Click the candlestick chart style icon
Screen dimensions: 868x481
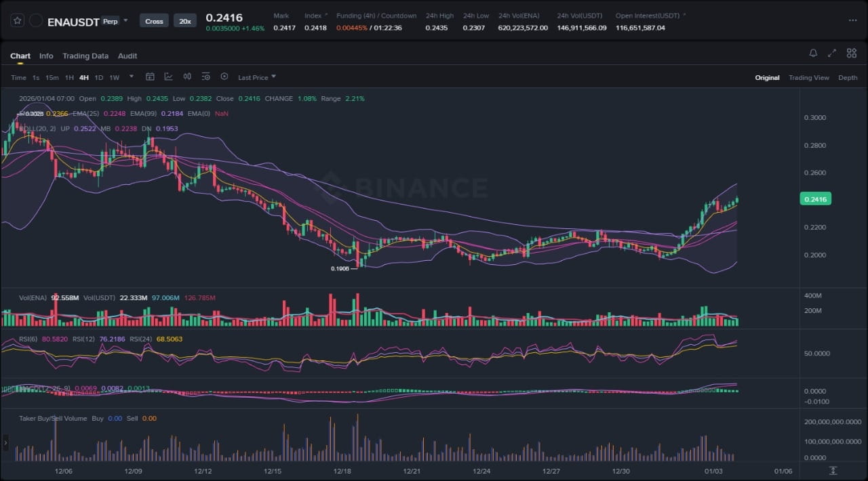click(x=187, y=77)
